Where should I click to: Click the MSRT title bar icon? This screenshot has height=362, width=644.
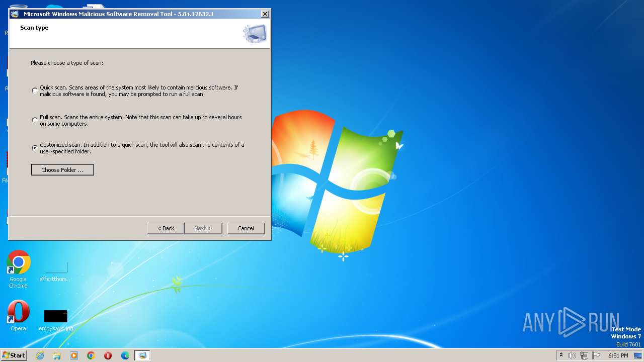pyautogui.click(x=15, y=14)
